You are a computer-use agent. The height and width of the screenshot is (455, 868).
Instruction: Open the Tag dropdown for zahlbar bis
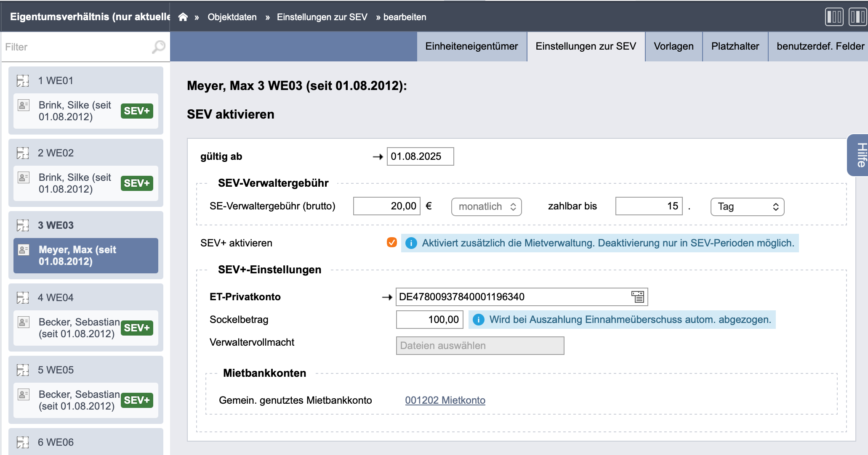[747, 206]
